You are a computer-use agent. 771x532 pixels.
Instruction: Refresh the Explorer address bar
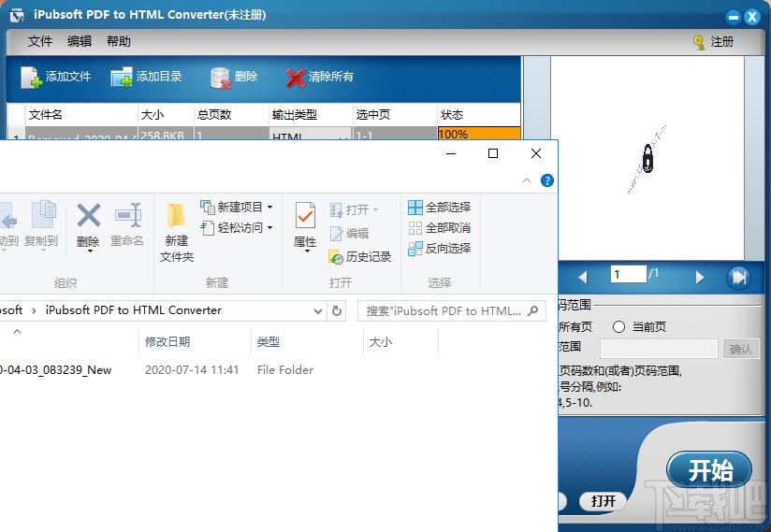[337, 310]
